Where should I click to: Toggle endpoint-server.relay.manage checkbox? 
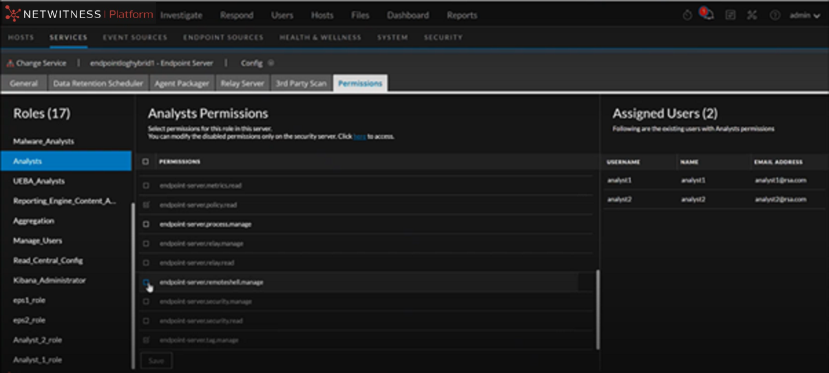click(x=146, y=244)
